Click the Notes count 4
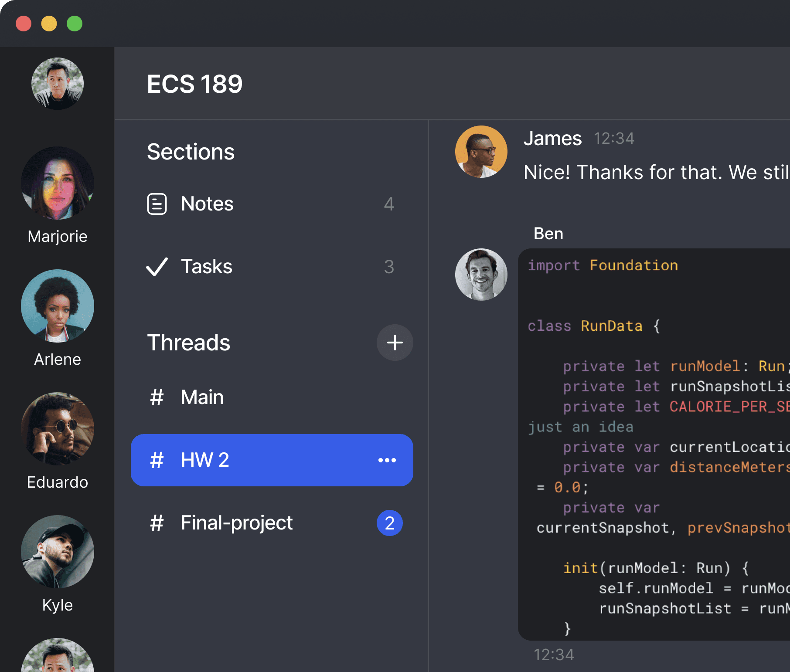 pos(389,204)
